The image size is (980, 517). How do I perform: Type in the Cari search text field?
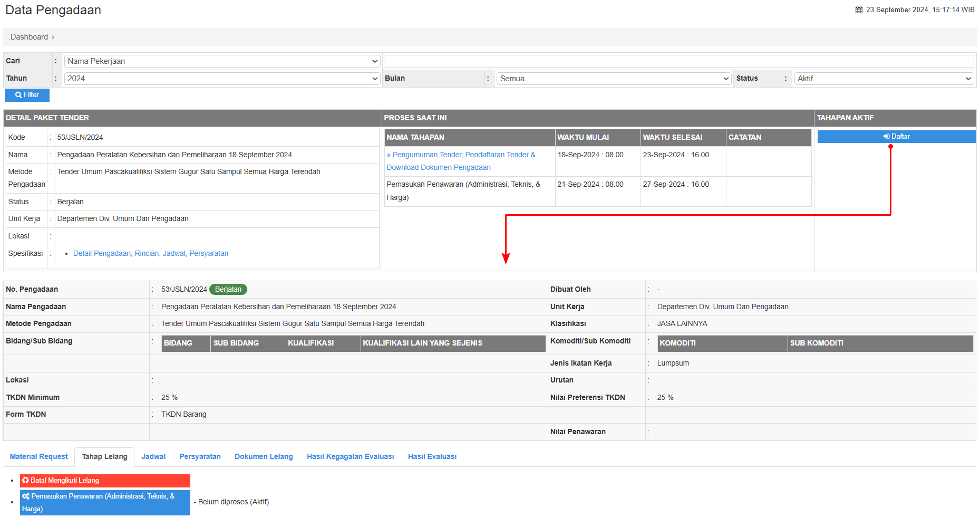[x=679, y=61]
